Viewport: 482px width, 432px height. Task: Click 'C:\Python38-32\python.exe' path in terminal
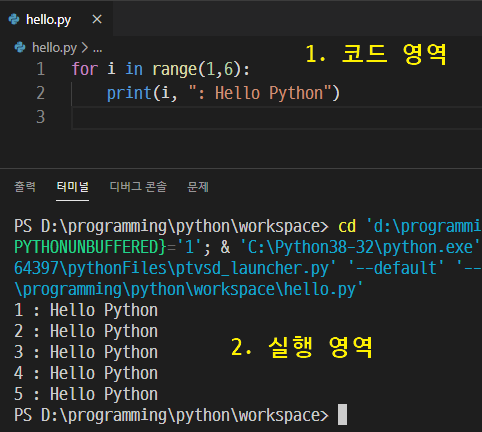click(x=360, y=247)
